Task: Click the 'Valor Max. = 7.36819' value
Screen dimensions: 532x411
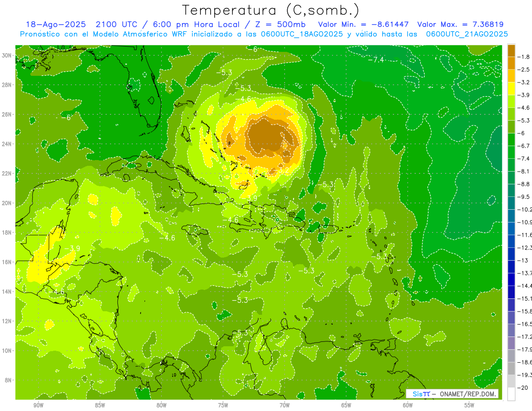Action: point(461,24)
